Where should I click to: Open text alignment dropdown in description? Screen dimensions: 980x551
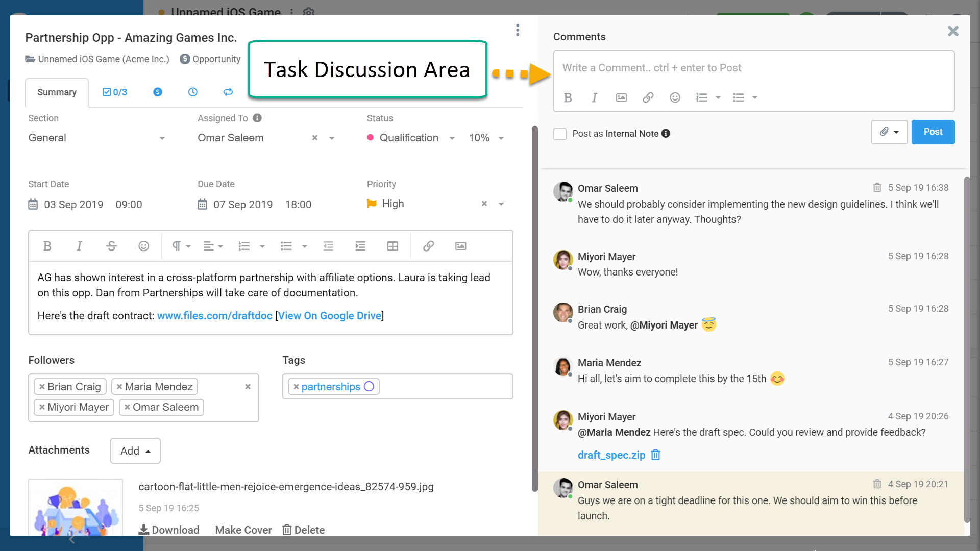pos(213,246)
